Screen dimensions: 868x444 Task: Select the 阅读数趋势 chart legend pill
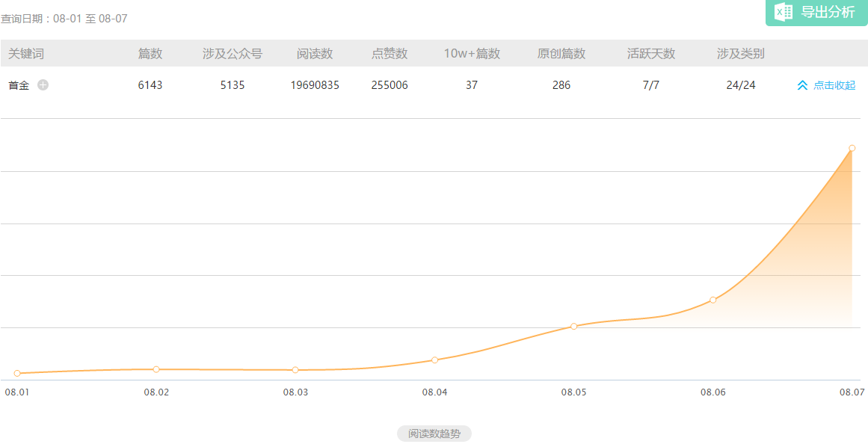pos(434,434)
